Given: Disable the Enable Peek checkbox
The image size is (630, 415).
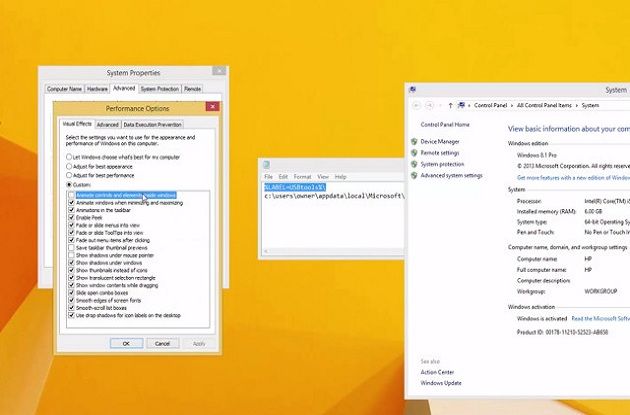Looking at the screenshot, I should click(72, 218).
